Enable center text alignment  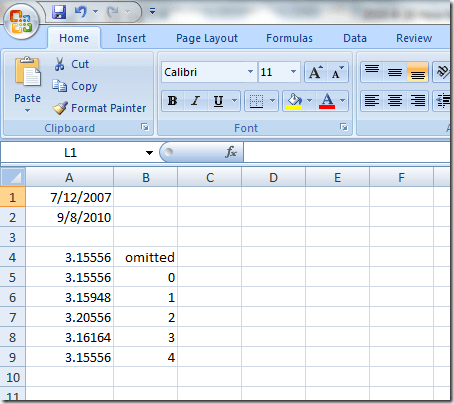coord(395,101)
